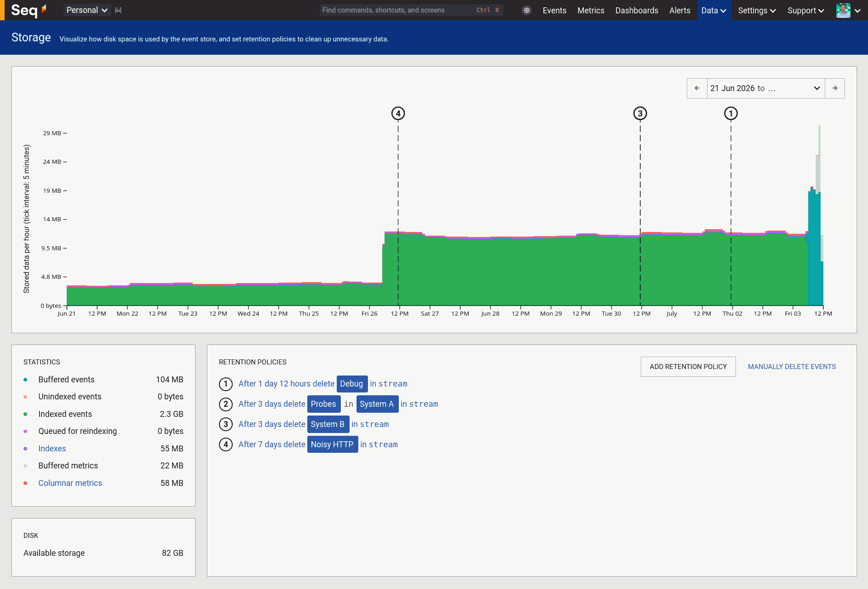
Task: Open Alerts
Action: pyautogui.click(x=679, y=10)
